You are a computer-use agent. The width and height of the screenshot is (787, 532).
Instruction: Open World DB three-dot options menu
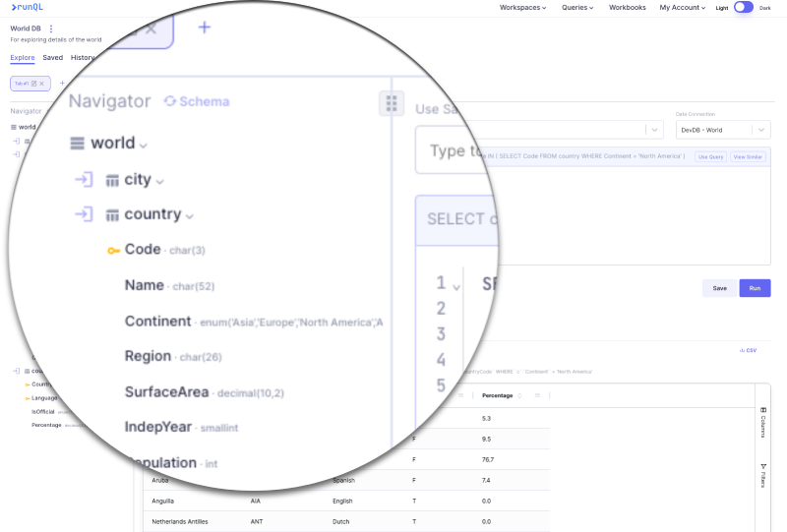tap(51, 29)
